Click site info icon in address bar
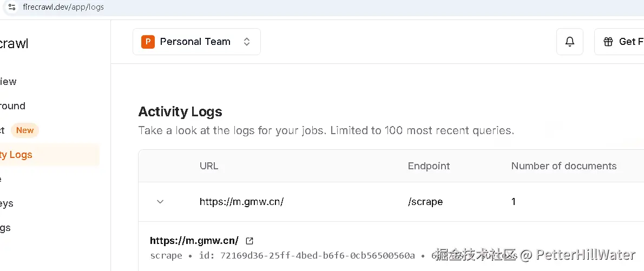The width and height of the screenshot is (644, 271). pos(12,7)
